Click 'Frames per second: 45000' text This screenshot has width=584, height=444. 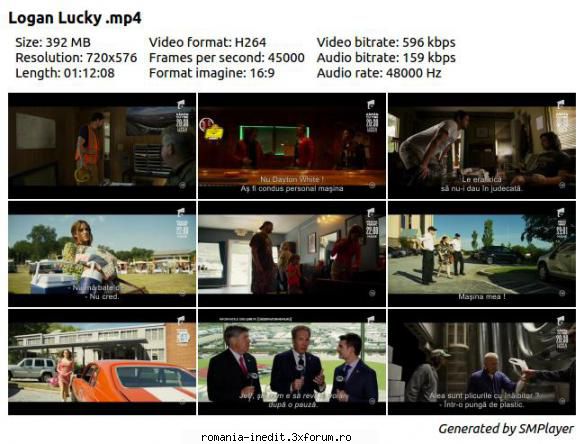coord(227,58)
